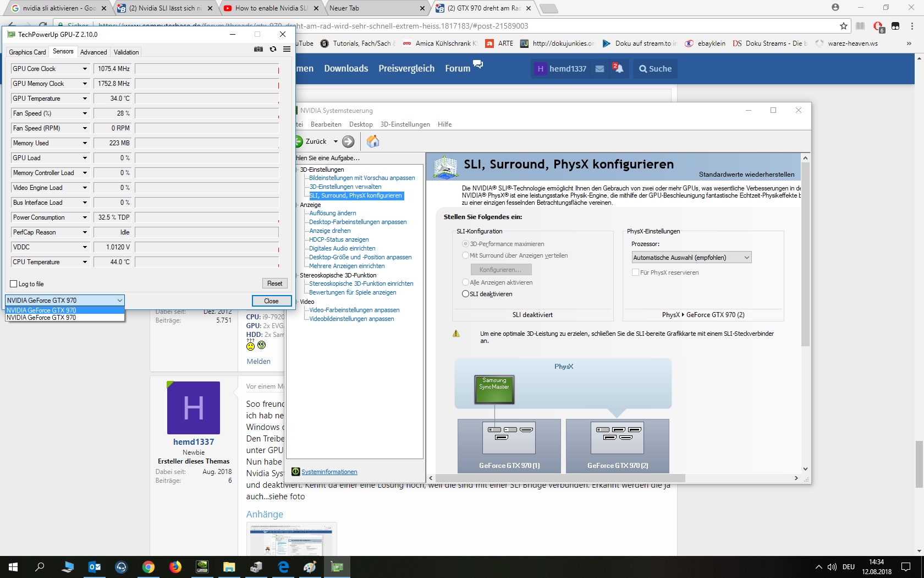Open the GPU-Z hamburger menu icon
The image size is (924, 578).
(x=287, y=50)
